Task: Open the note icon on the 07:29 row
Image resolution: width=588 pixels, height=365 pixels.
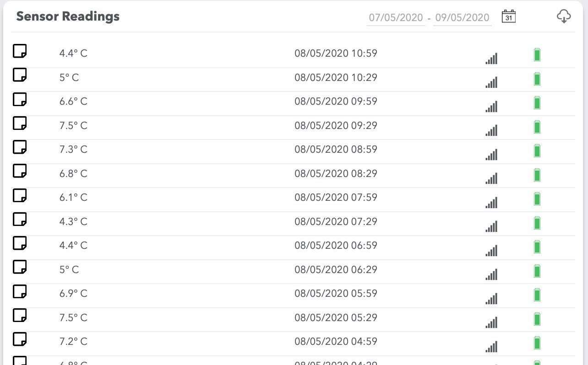Action: (20, 219)
